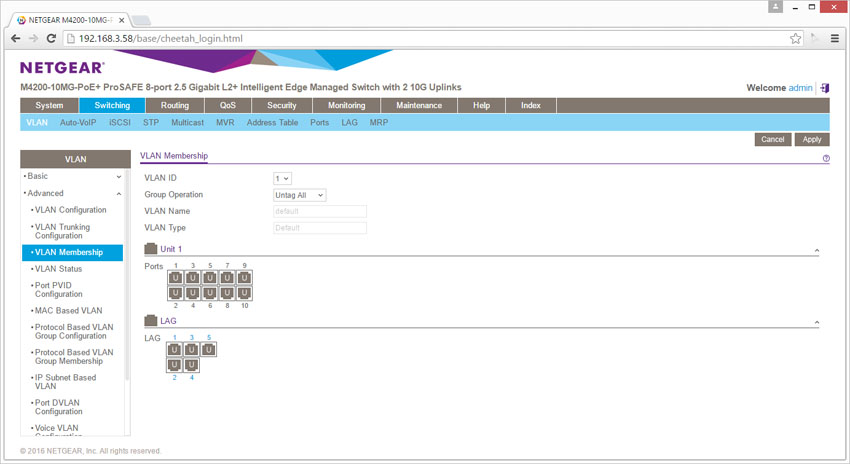This screenshot has height=464, width=850.
Task: Open the Switching main tab
Action: [x=112, y=106]
